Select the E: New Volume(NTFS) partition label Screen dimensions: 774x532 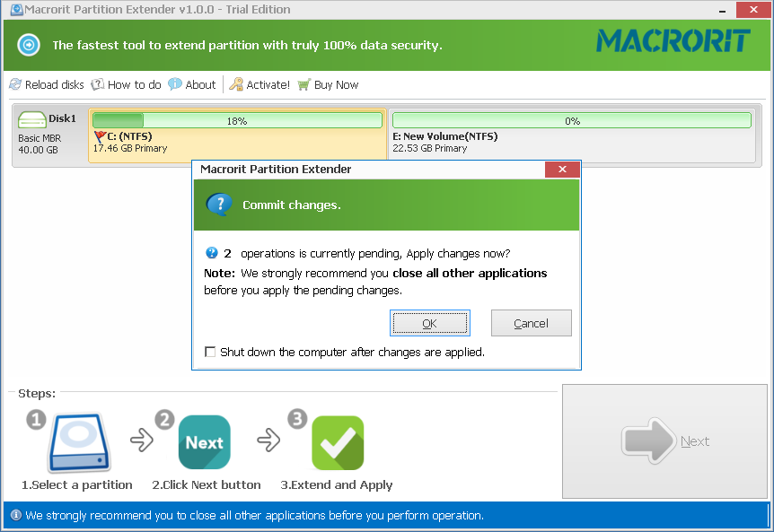click(444, 136)
